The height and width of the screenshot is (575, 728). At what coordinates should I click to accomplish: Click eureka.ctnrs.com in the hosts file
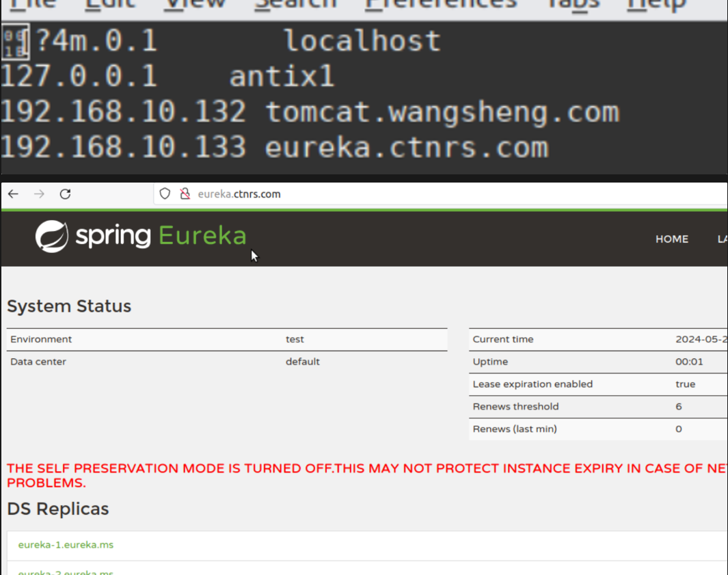coord(406,148)
